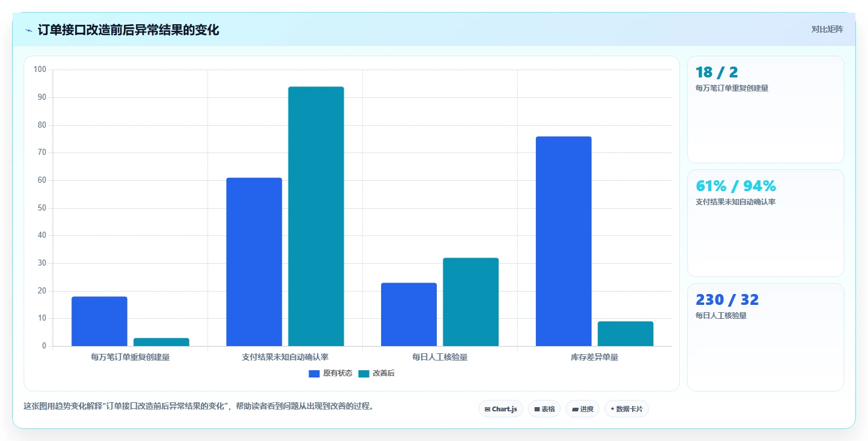Click the x-axis label 每万笔订单重复创建量
Image resolution: width=868 pixels, height=441 pixels.
(x=130, y=357)
